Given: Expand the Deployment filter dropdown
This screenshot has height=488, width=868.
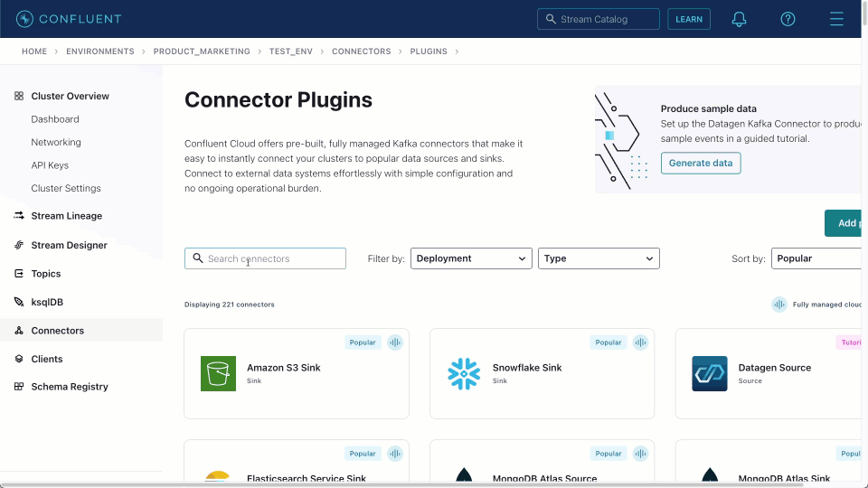Looking at the screenshot, I should tap(471, 258).
